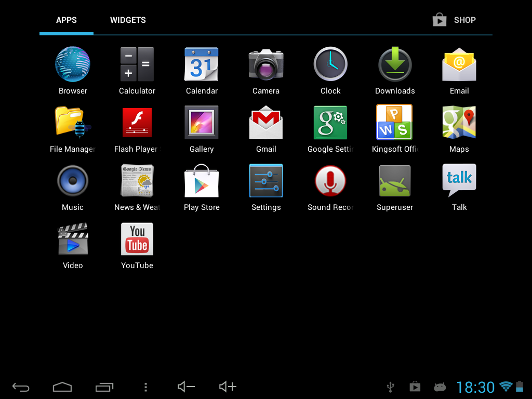Viewport: 532px width, 399px height.
Task: Tap the battery indicator
Action: (x=520, y=387)
